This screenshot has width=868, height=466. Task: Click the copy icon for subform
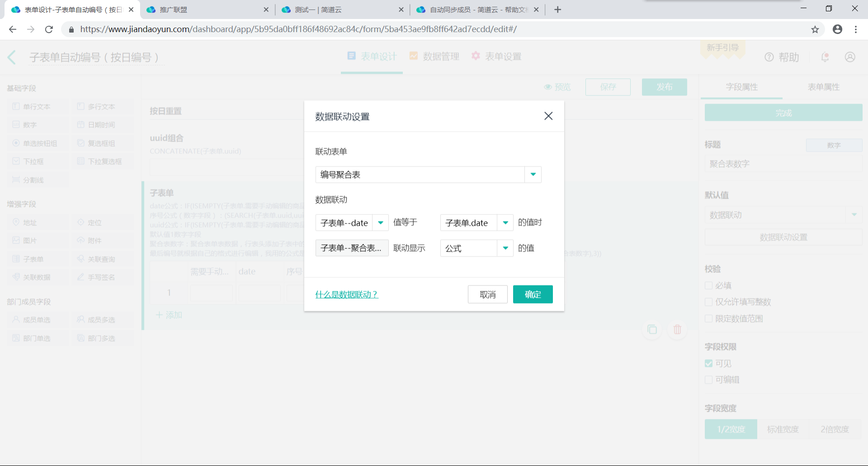pos(652,329)
